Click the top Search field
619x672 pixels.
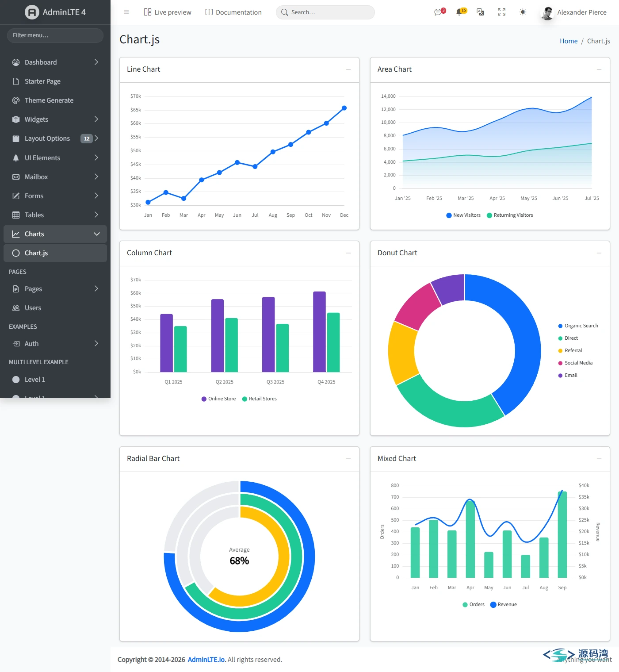point(325,12)
